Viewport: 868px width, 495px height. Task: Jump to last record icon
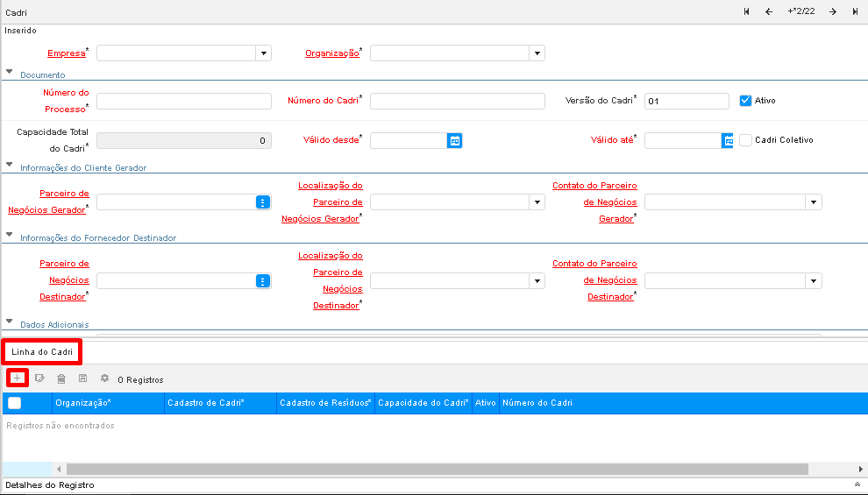click(x=855, y=11)
